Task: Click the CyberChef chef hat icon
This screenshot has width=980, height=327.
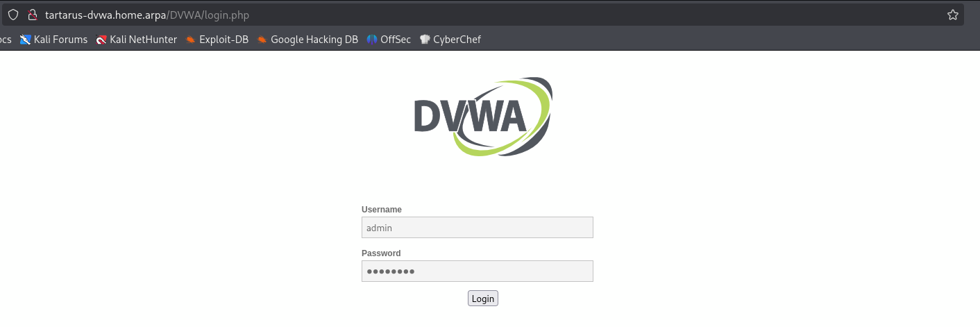Action: click(425, 40)
